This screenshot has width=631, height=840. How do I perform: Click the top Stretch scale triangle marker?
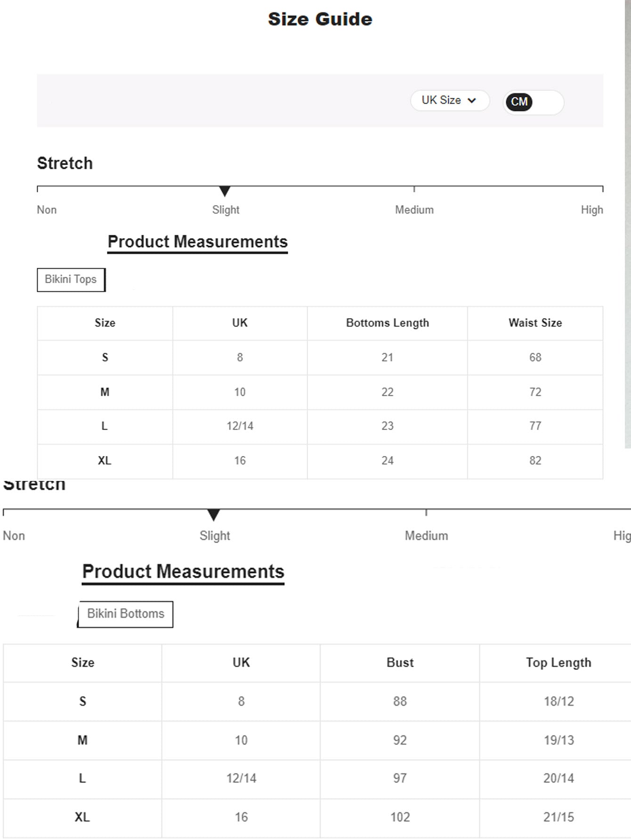pyautogui.click(x=225, y=191)
